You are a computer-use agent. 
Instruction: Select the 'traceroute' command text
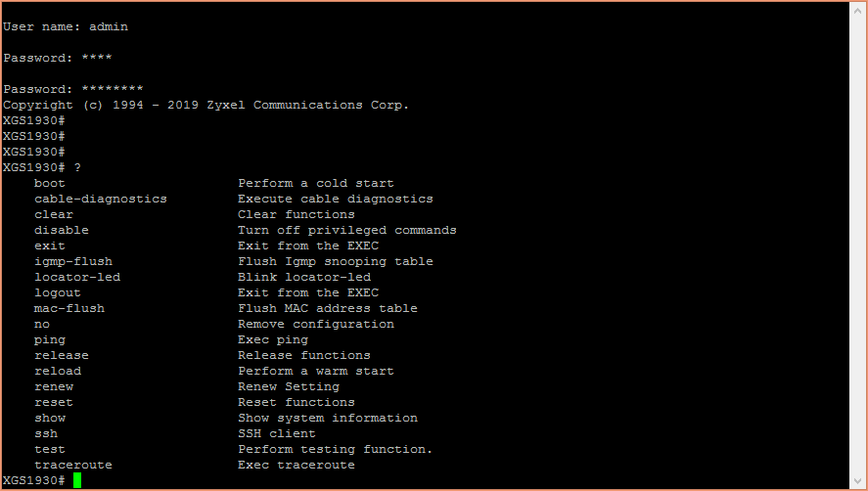pyautogui.click(x=73, y=465)
